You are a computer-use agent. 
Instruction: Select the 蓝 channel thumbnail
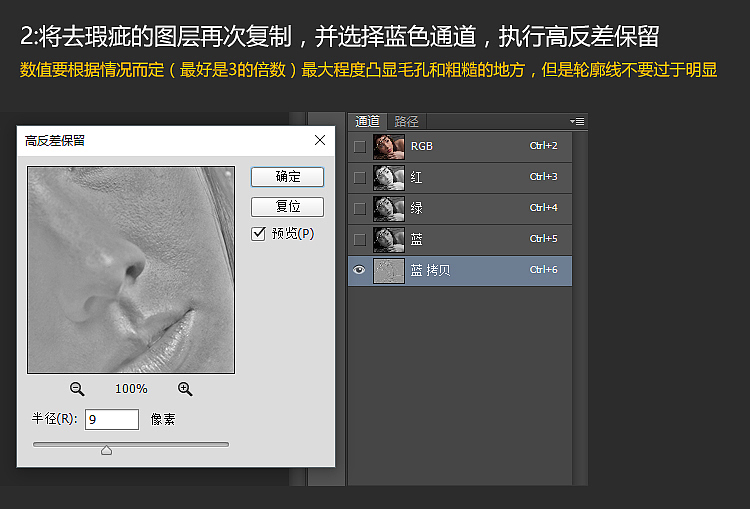point(388,240)
